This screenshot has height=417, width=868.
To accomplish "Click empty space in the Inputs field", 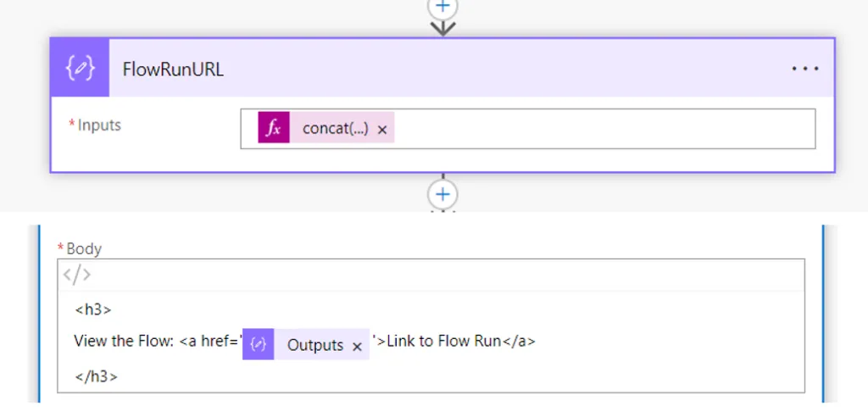I will [604, 129].
